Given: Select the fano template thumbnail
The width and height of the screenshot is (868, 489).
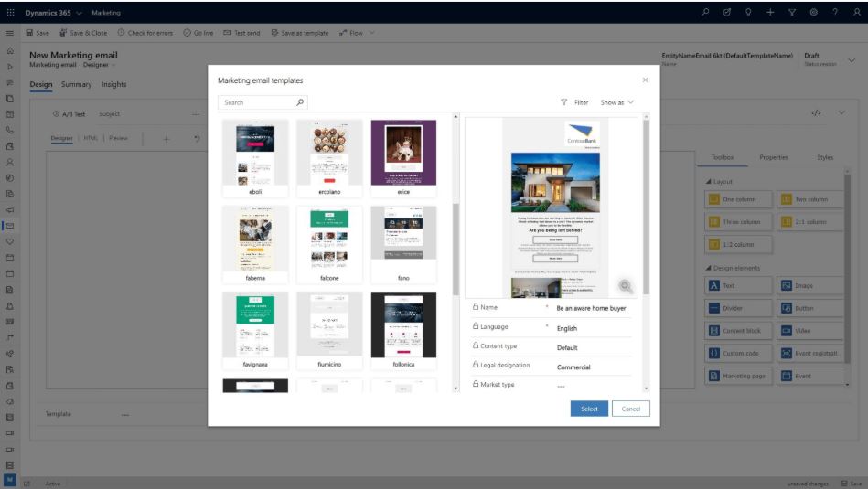Looking at the screenshot, I should click(x=403, y=244).
